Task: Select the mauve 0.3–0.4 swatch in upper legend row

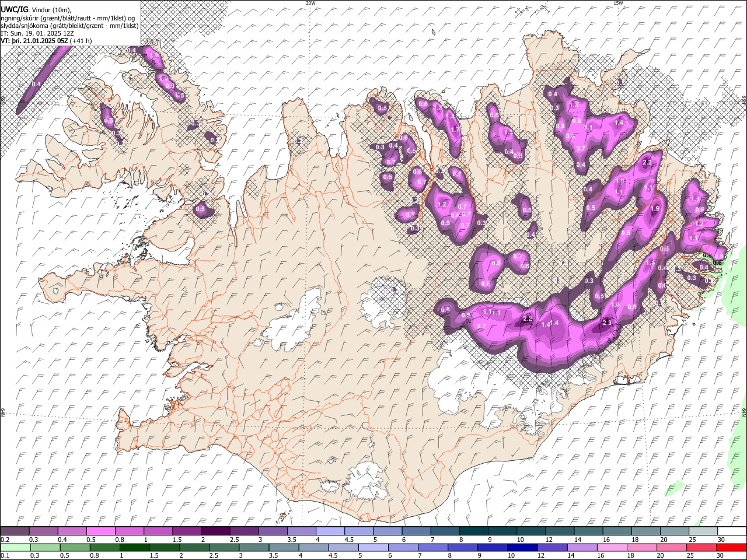Action: tap(44, 531)
